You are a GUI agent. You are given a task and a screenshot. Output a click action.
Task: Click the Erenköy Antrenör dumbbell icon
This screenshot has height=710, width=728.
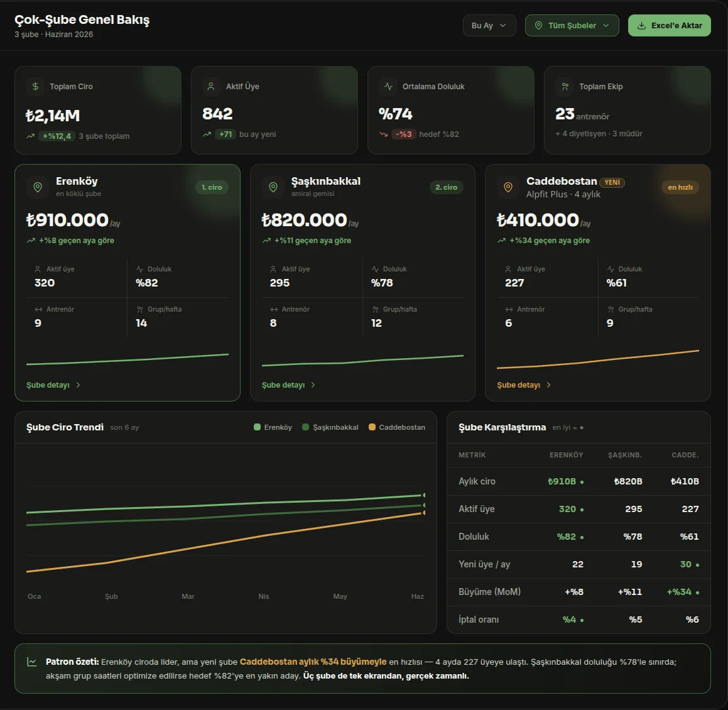38,309
